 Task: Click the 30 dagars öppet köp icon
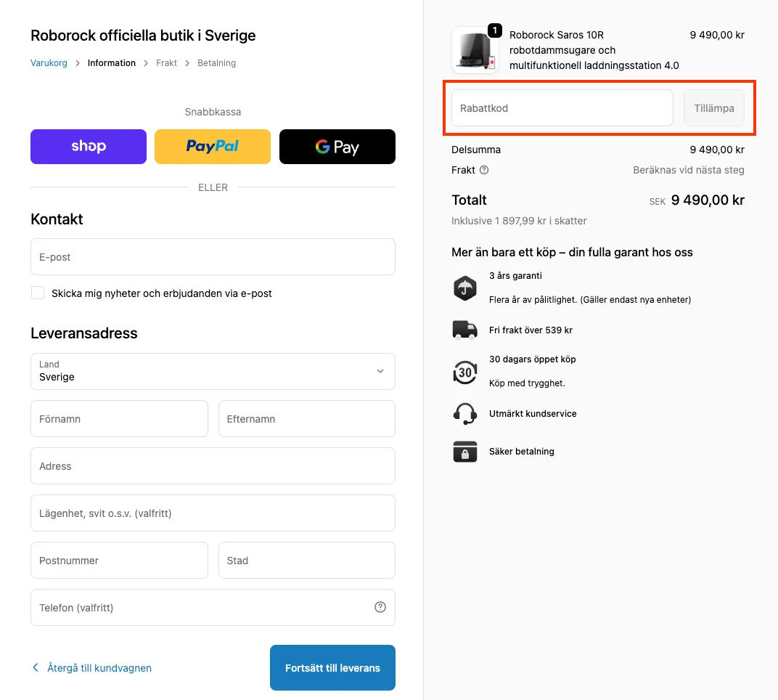point(465,371)
